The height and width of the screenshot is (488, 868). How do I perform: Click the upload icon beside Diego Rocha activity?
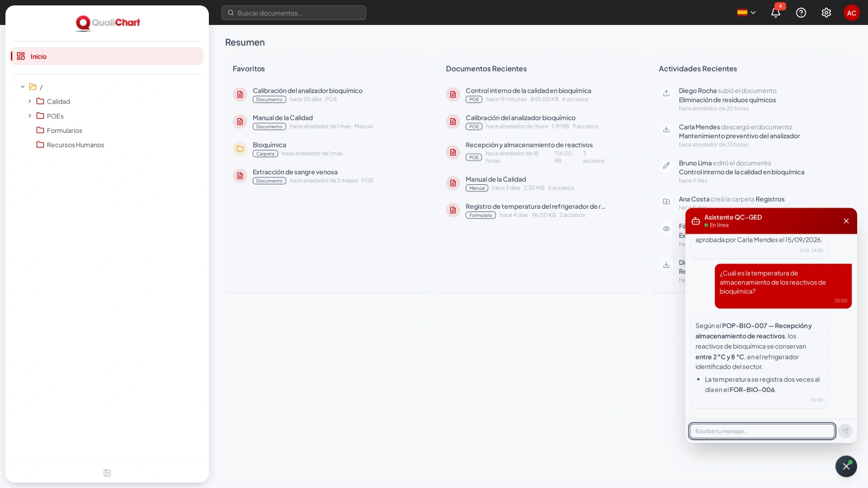pos(666,93)
